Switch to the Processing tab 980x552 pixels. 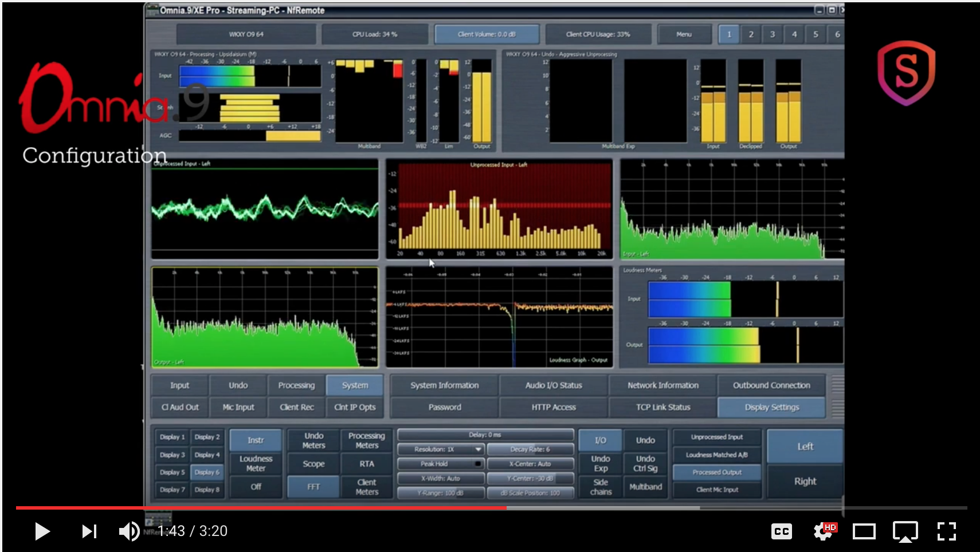(x=296, y=385)
